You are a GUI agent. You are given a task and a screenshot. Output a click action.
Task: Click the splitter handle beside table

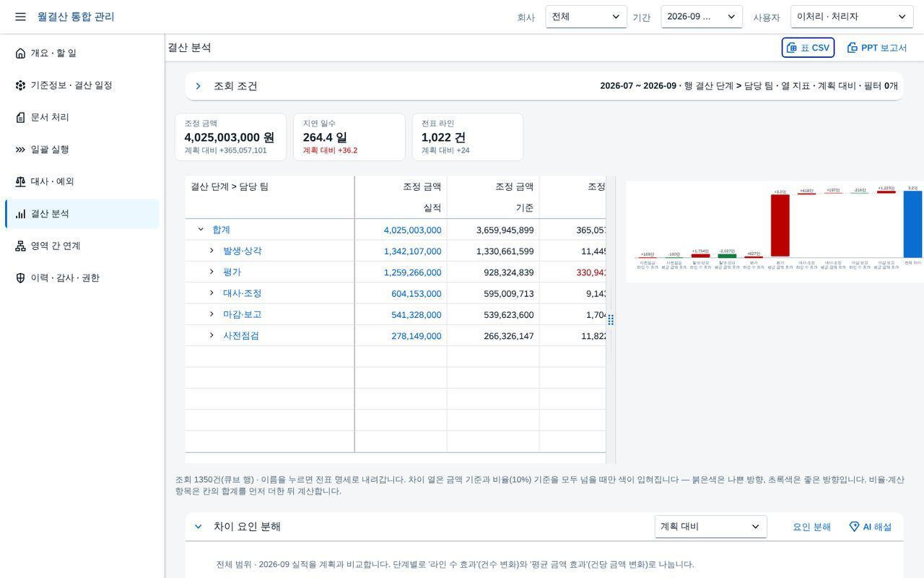pos(611,319)
